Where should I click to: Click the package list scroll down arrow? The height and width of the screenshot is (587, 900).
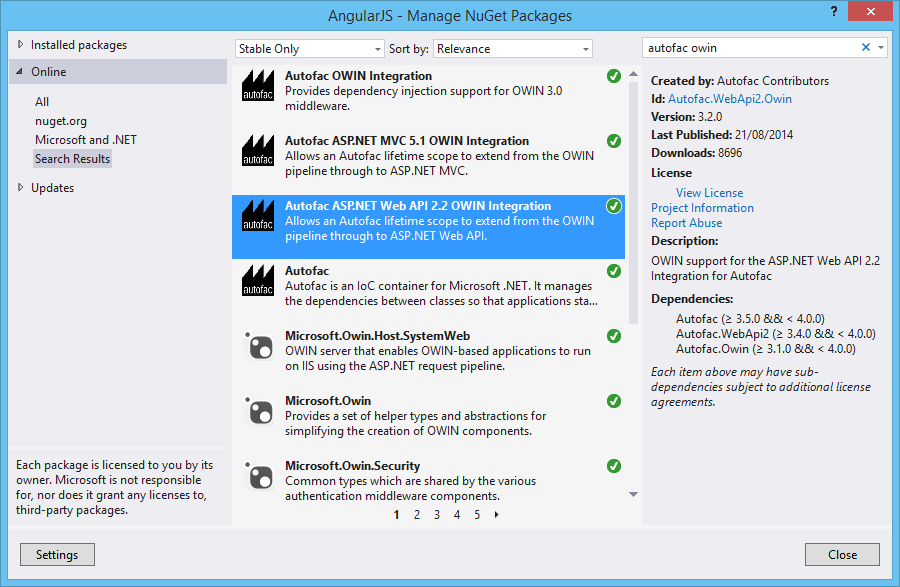coord(633,494)
